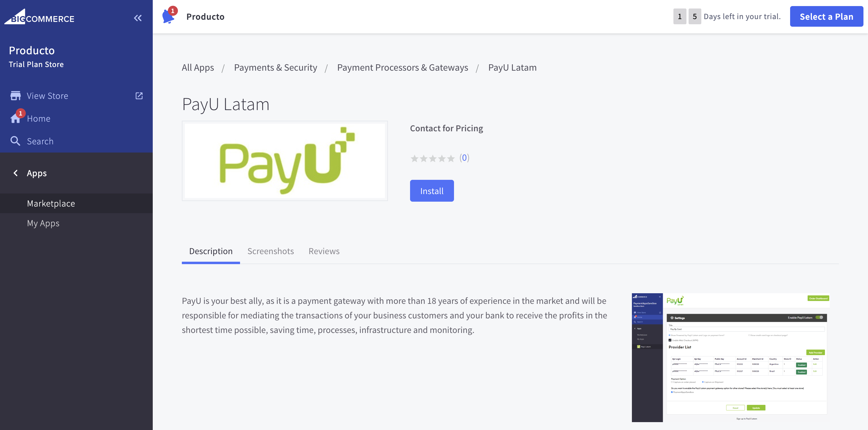Open the review count (0) link
Image resolution: width=868 pixels, height=430 pixels.
tap(464, 158)
